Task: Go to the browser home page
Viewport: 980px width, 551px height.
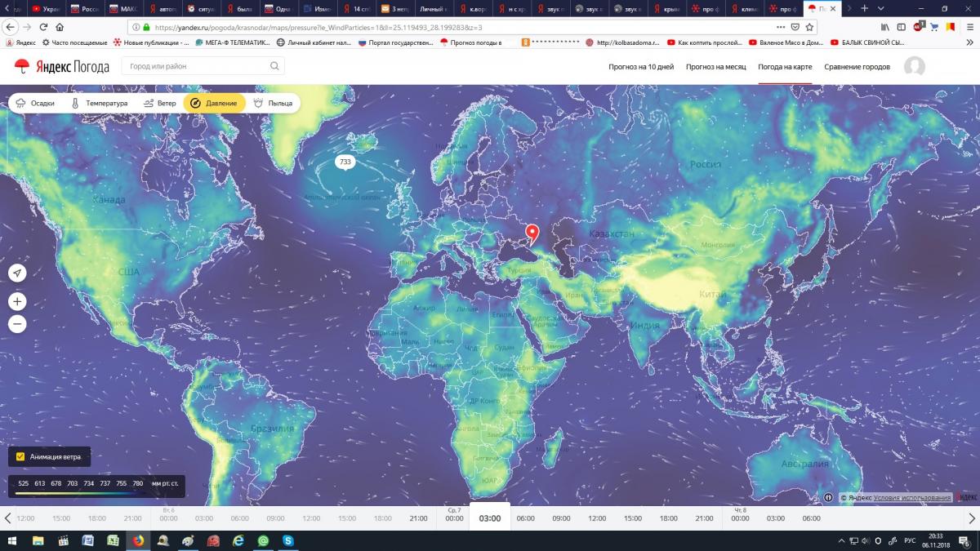Action: pyautogui.click(x=60, y=27)
